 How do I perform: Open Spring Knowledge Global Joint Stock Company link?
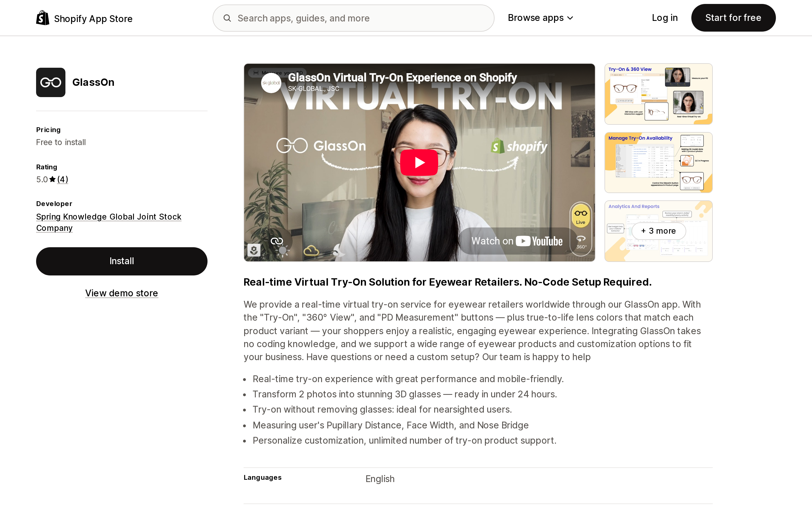click(x=109, y=222)
